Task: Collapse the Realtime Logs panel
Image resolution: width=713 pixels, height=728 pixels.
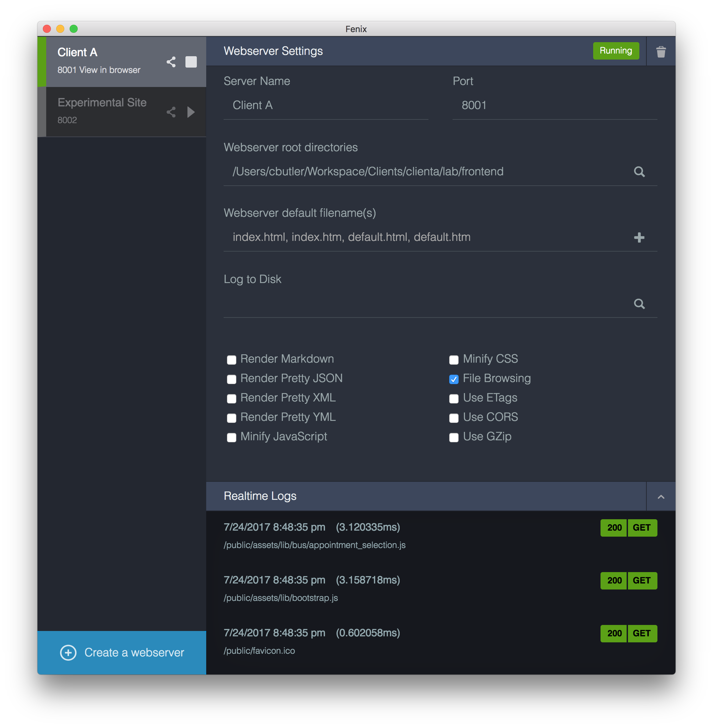Action: point(661,495)
